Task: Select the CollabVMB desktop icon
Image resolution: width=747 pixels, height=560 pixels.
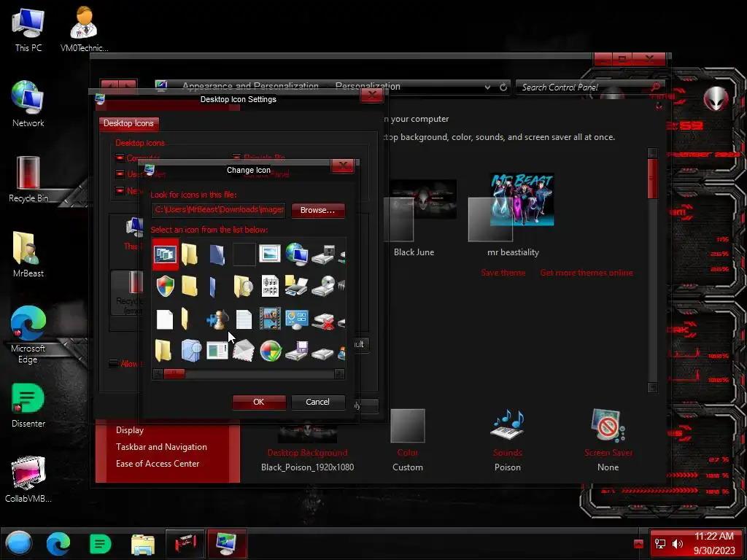Action: pyautogui.click(x=28, y=480)
